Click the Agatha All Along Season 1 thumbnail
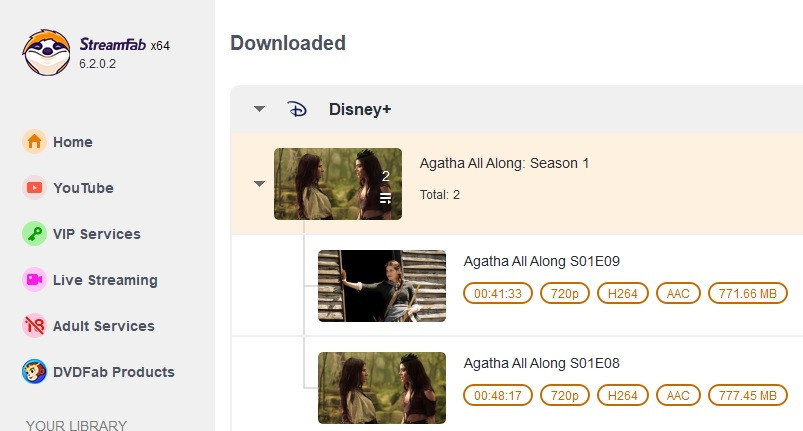The width and height of the screenshot is (803, 431). [337, 184]
